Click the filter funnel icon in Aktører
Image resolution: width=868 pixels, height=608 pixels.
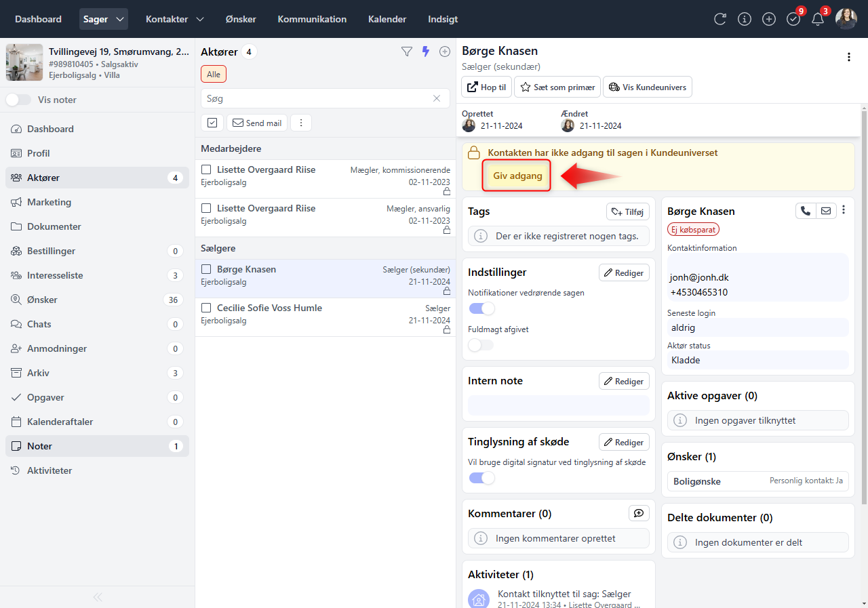point(407,52)
